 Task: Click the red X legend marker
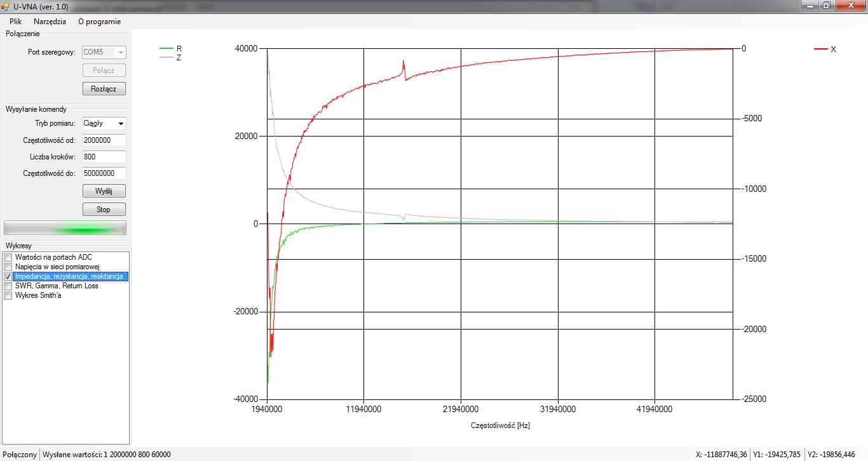click(821, 49)
